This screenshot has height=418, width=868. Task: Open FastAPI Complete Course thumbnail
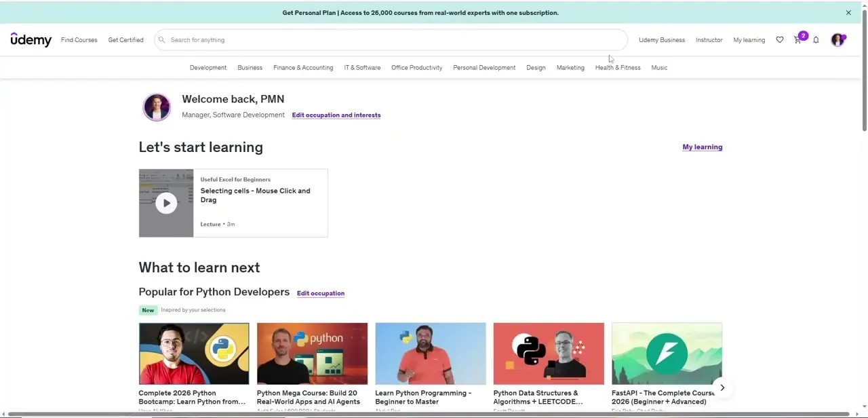click(667, 354)
